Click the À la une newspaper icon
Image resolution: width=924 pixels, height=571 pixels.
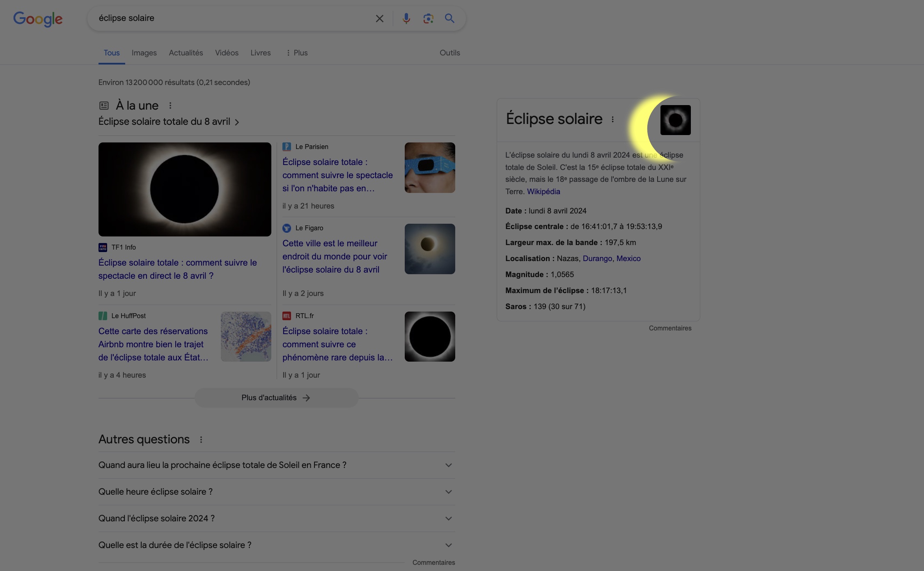(x=104, y=105)
